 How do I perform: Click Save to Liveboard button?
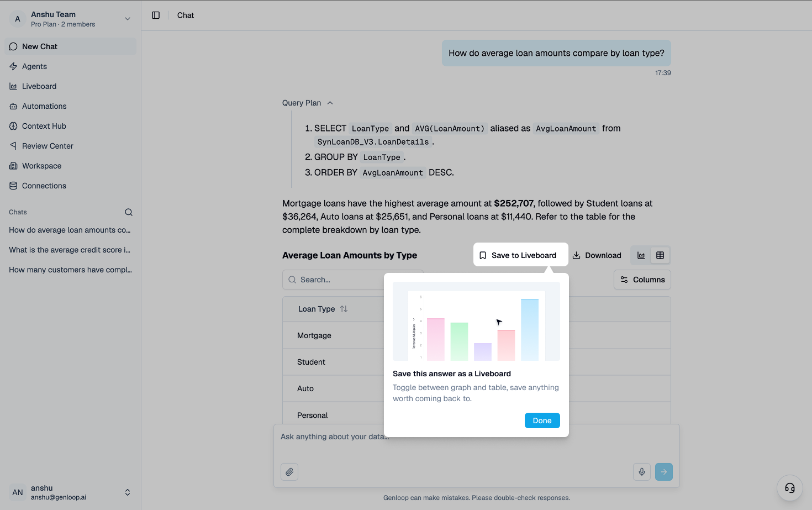pos(521,255)
